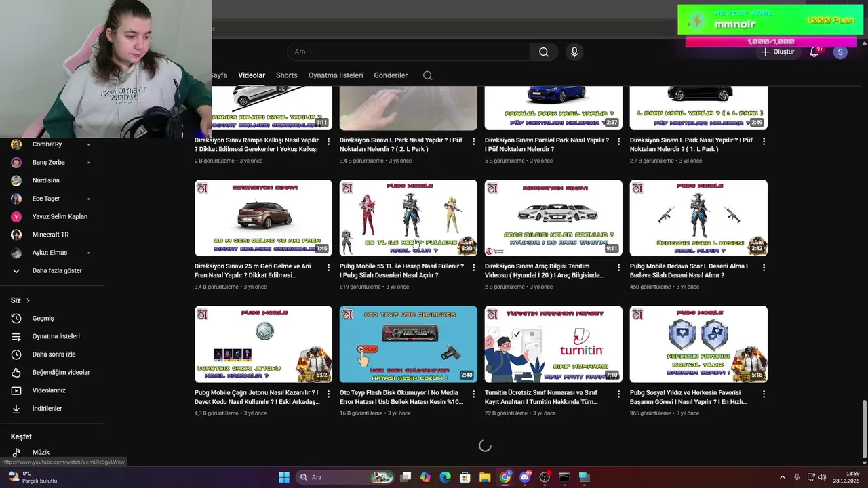The width and height of the screenshot is (868, 488).
Task: Open OBS Studio from taskbar
Action: (545, 477)
